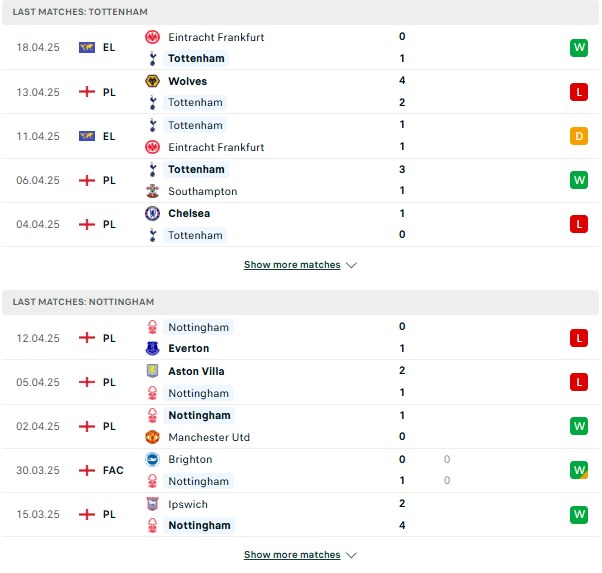
Task: Click the L badge for Nottingham vs Everton
Action: [x=579, y=338]
